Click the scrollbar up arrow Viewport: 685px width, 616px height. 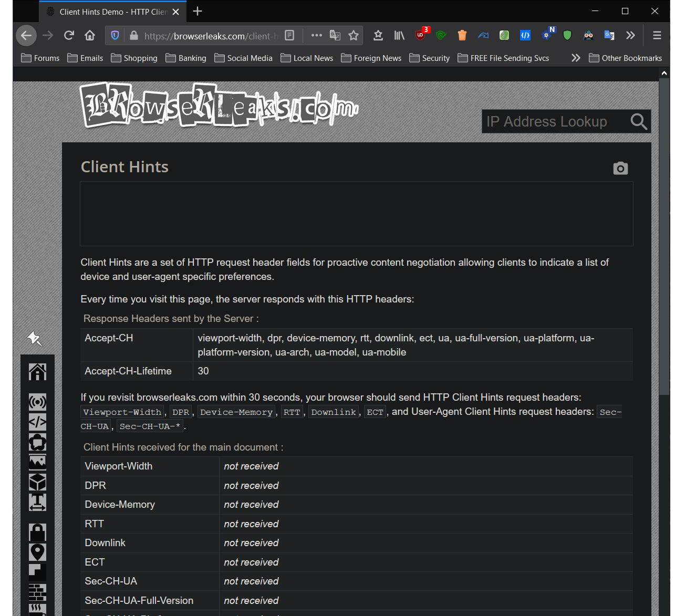665,73
